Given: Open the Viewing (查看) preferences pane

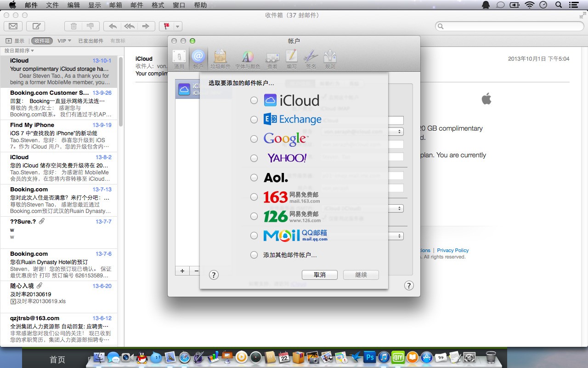Looking at the screenshot, I should [x=272, y=59].
